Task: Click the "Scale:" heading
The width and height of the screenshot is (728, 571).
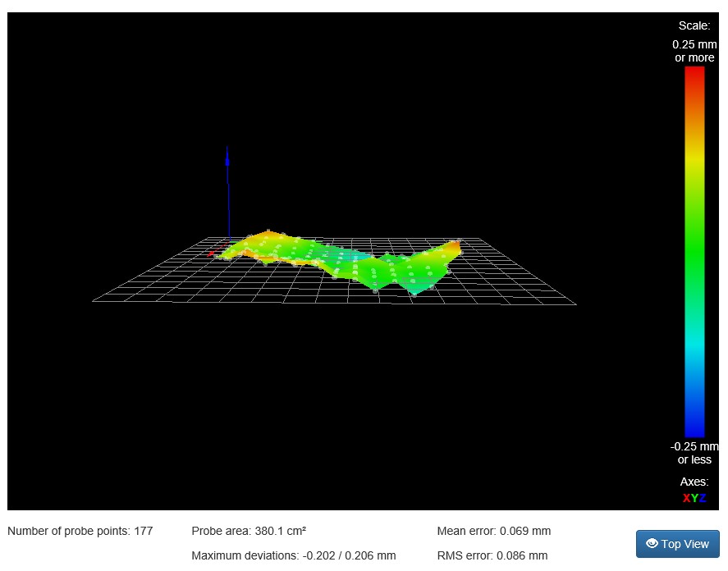Action: coord(694,26)
